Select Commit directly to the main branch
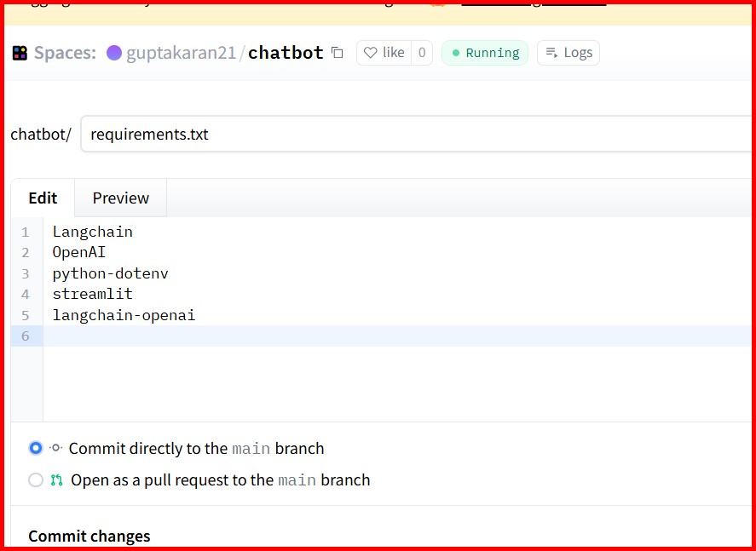 [36, 448]
